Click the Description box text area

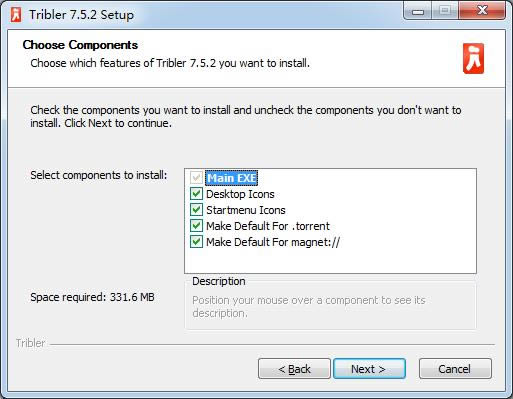click(331, 307)
